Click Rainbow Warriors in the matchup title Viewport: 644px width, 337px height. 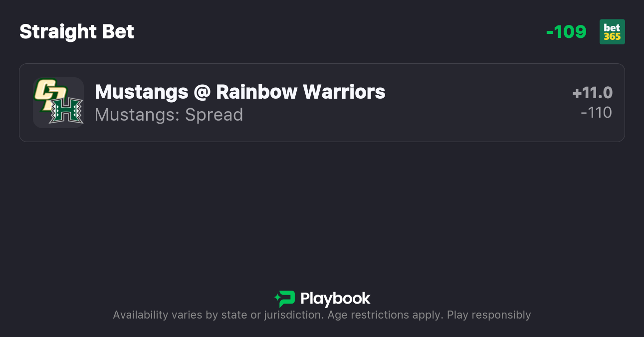(x=301, y=92)
